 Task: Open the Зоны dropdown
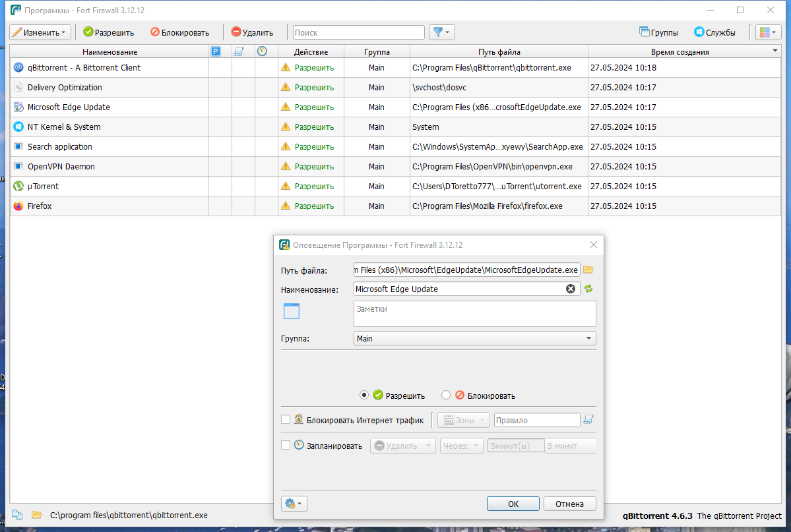pyautogui.click(x=463, y=420)
